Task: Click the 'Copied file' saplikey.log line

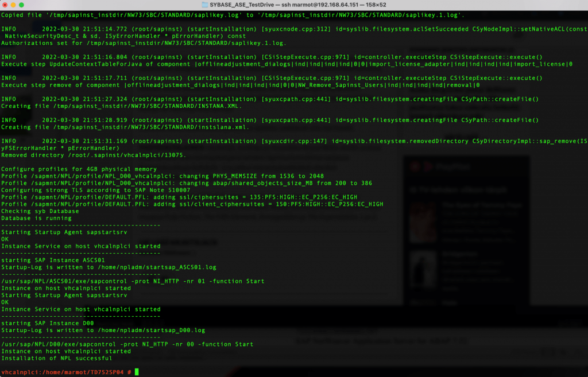Action: [233, 15]
